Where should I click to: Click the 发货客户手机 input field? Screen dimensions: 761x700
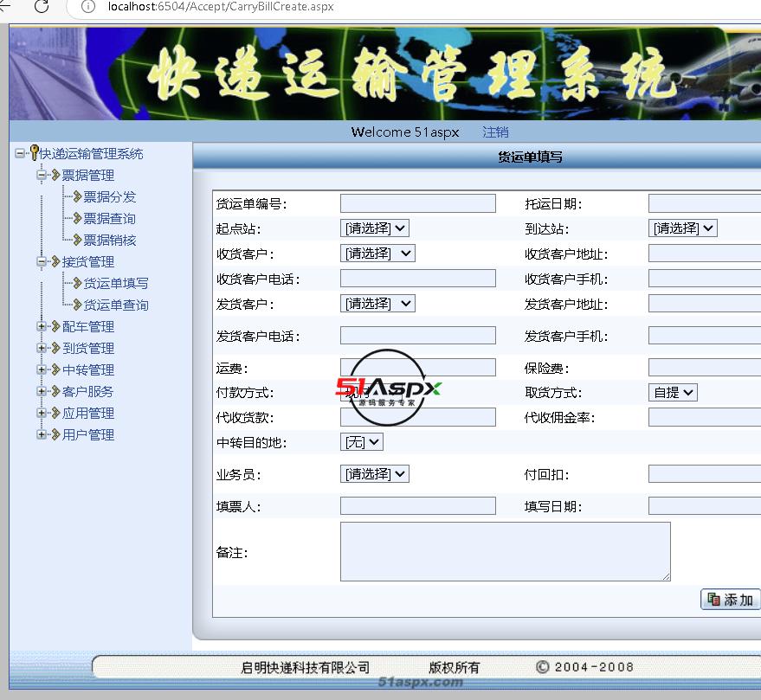(x=705, y=335)
